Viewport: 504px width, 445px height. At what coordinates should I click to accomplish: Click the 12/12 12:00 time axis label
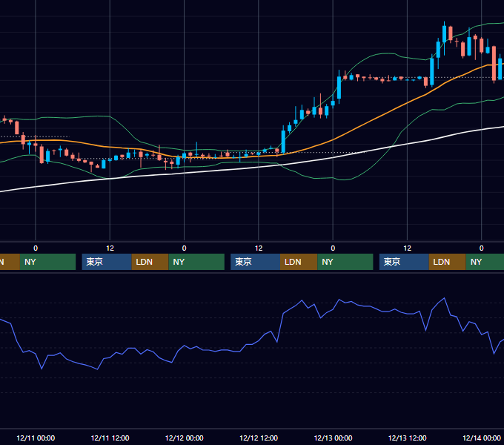[259, 438]
